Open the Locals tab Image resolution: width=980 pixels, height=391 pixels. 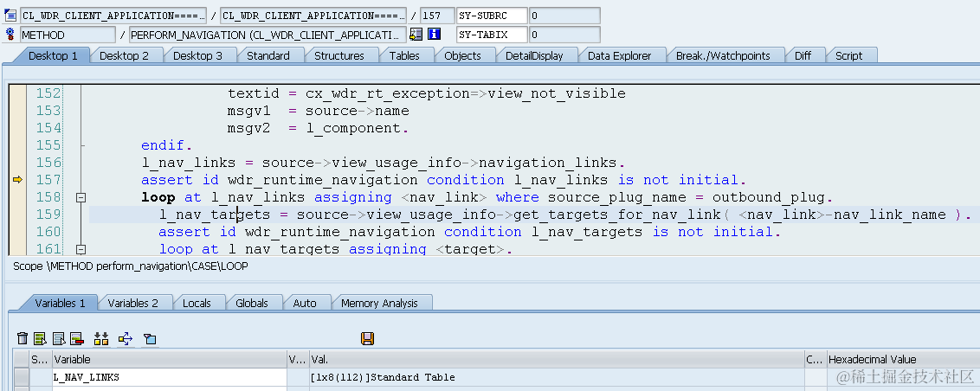click(197, 303)
